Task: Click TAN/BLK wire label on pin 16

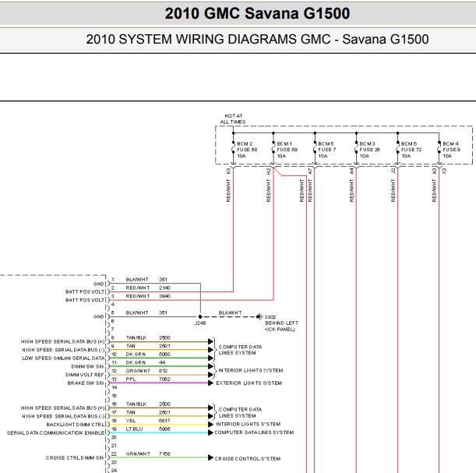Action: [136, 404]
